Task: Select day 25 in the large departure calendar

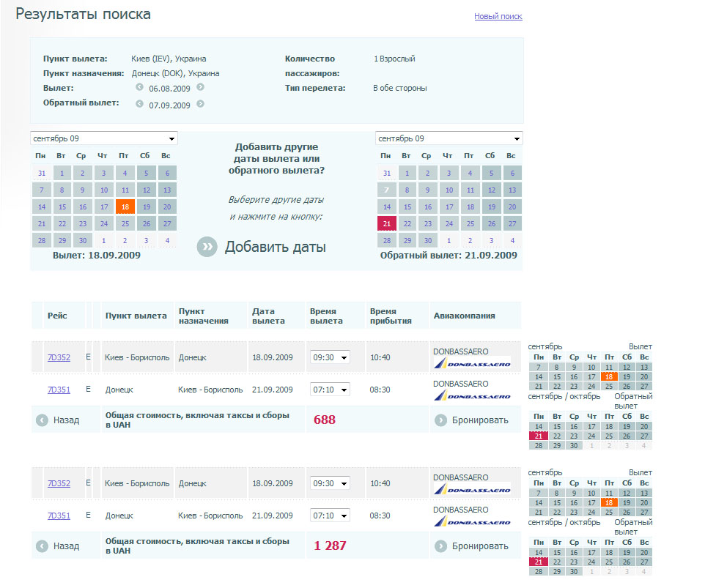Action: [125, 224]
